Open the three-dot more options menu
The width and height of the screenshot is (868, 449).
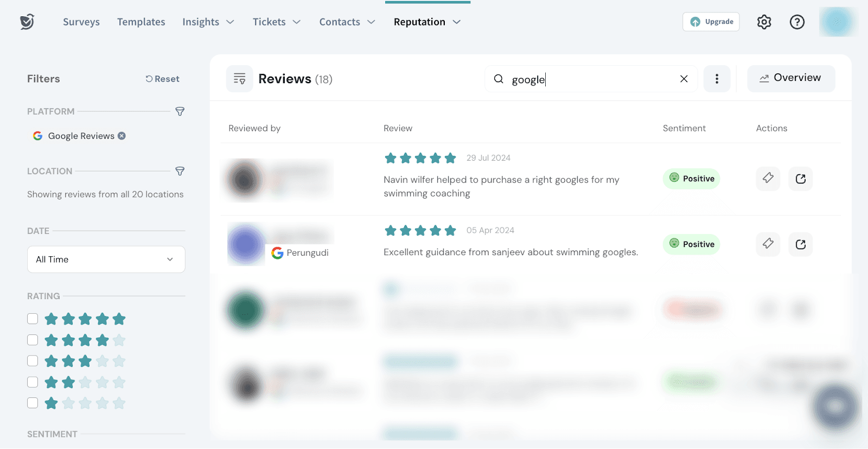click(717, 79)
